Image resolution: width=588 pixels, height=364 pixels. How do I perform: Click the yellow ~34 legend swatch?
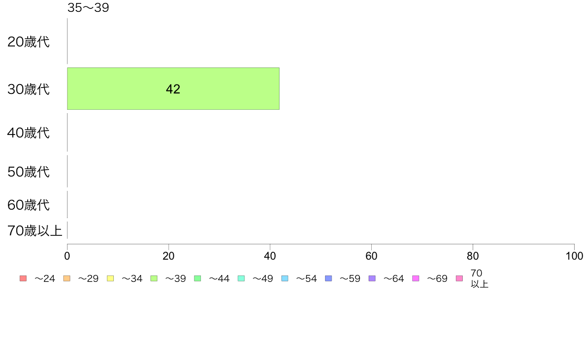point(110,278)
